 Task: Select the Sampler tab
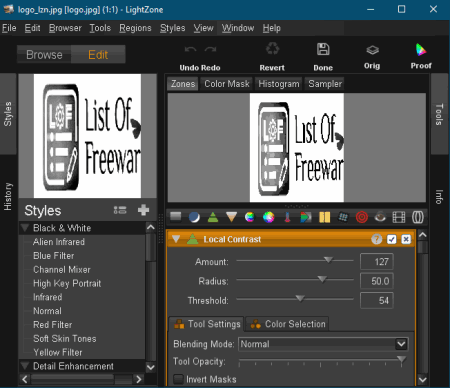pyautogui.click(x=325, y=84)
